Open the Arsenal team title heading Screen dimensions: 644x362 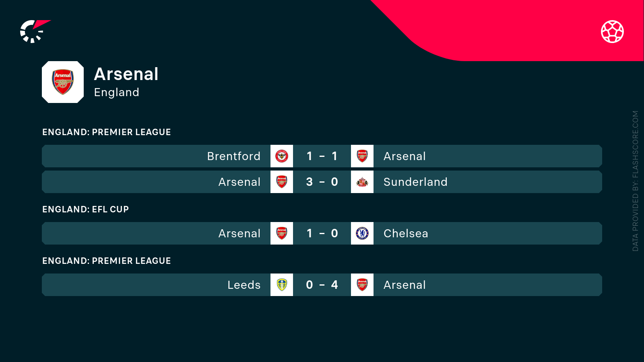click(126, 74)
